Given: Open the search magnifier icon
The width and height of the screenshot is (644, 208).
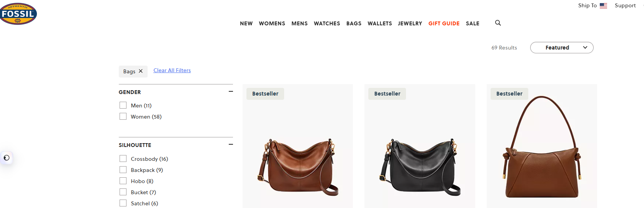Looking at the screenshot, I should [x=498, y=23].
